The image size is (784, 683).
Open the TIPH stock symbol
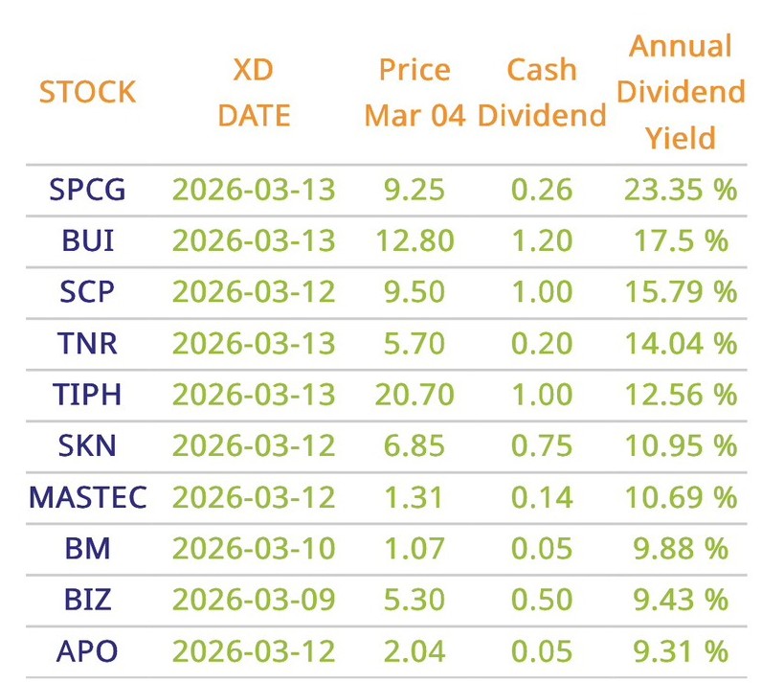[x=87, y=394]
